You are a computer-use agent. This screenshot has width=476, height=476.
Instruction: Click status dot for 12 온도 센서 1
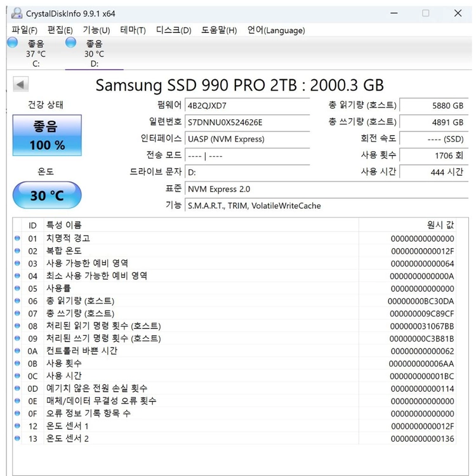point(17,426)
